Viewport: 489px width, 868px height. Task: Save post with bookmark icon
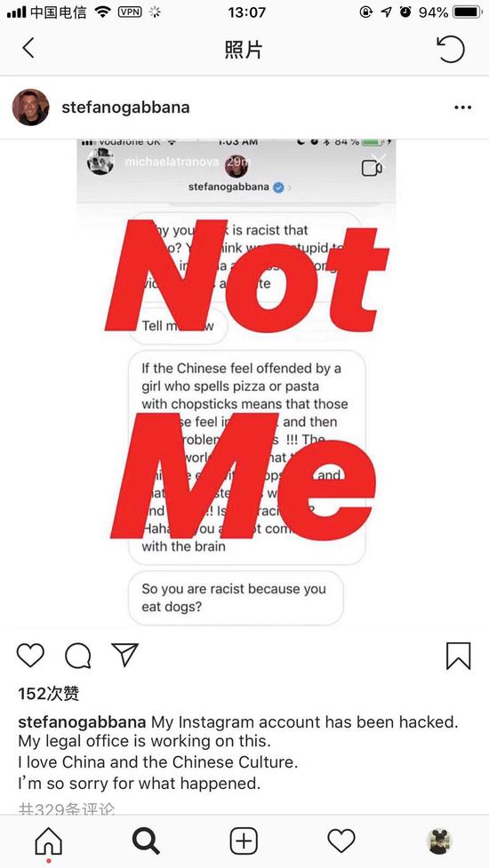459,656
